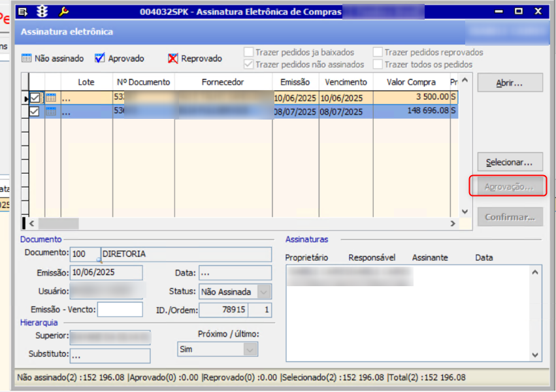Click Selecionado(2) total in status bar

pos(333,378)
